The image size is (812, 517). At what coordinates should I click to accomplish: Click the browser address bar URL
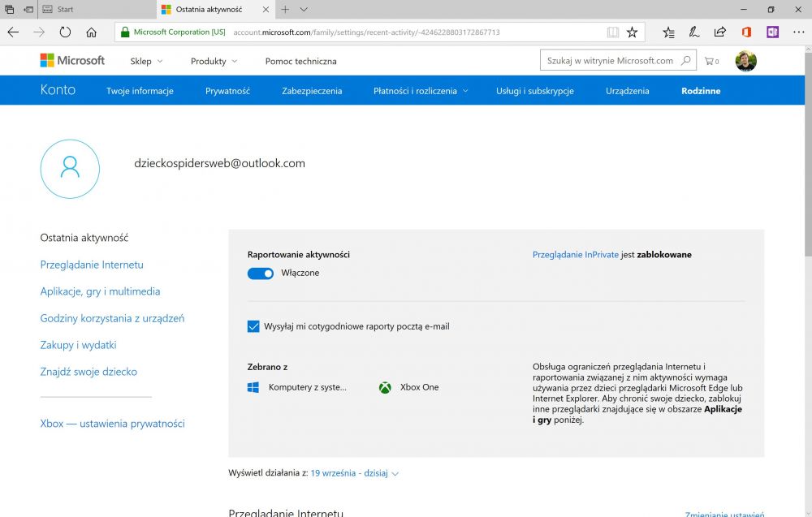pos(367,32)
